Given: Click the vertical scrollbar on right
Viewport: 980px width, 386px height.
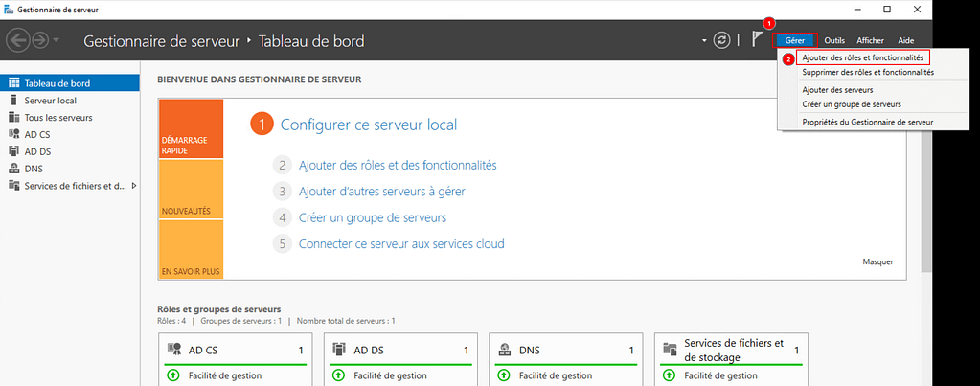Looking at the screenshot, I should (x=924, y=192).
